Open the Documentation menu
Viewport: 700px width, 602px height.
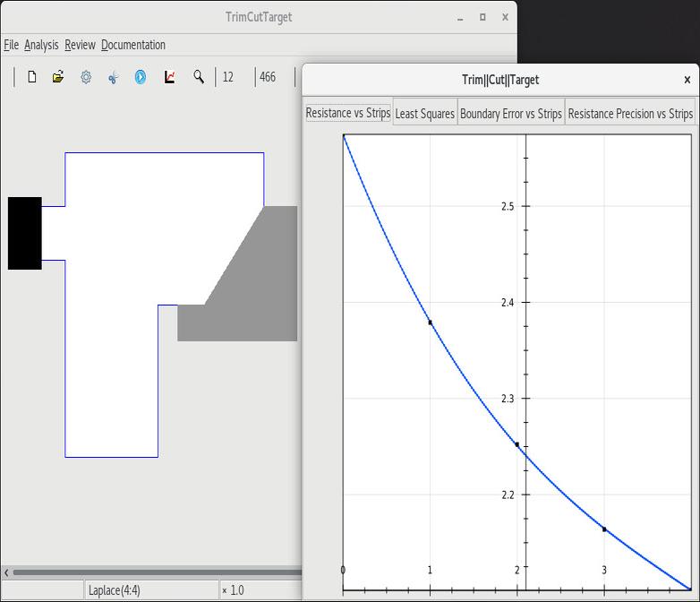(x=132, y=45)
